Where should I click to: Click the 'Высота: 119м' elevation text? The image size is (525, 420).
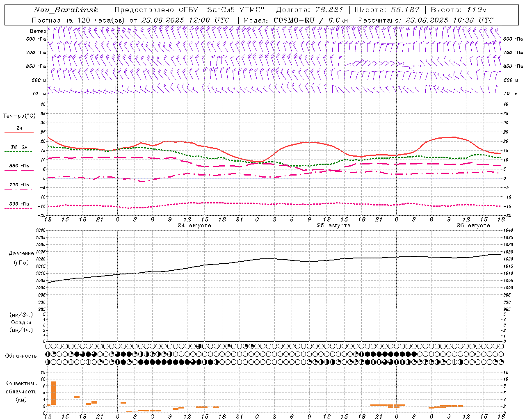(459, 10)
